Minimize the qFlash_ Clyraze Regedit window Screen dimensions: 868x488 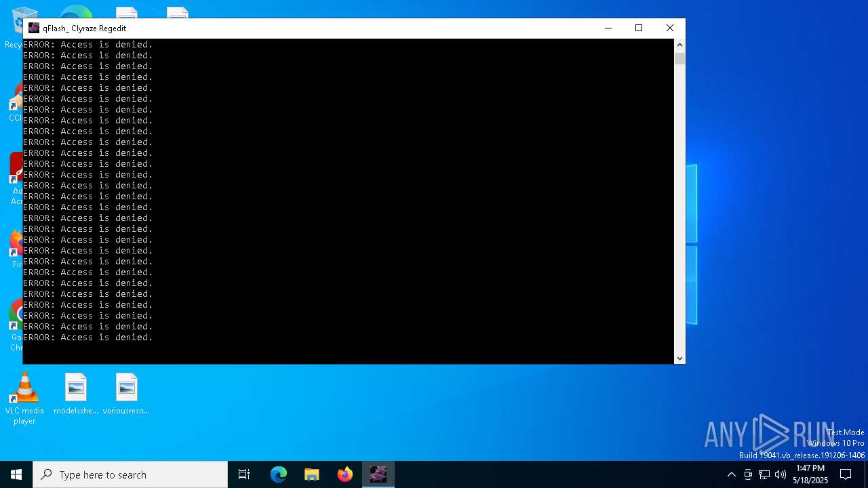[608, 28]
